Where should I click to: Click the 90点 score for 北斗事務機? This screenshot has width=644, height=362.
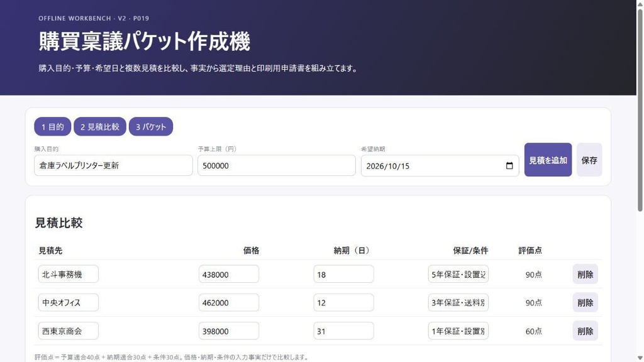tap(533, 275)
